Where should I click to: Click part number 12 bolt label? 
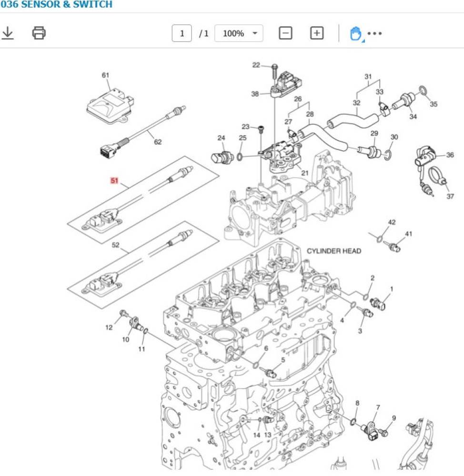tap(109, 327)
